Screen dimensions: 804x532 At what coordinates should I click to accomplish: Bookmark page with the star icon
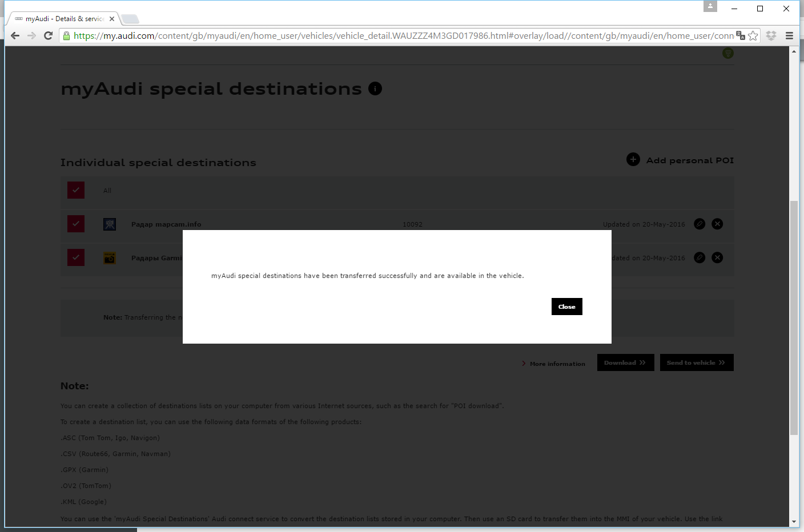(753, 35)
